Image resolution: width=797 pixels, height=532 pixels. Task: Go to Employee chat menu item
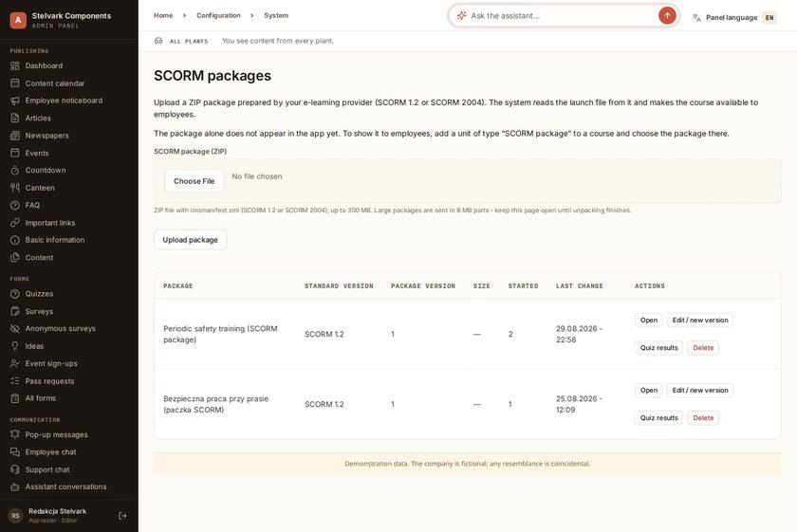(x=69, y=451)
